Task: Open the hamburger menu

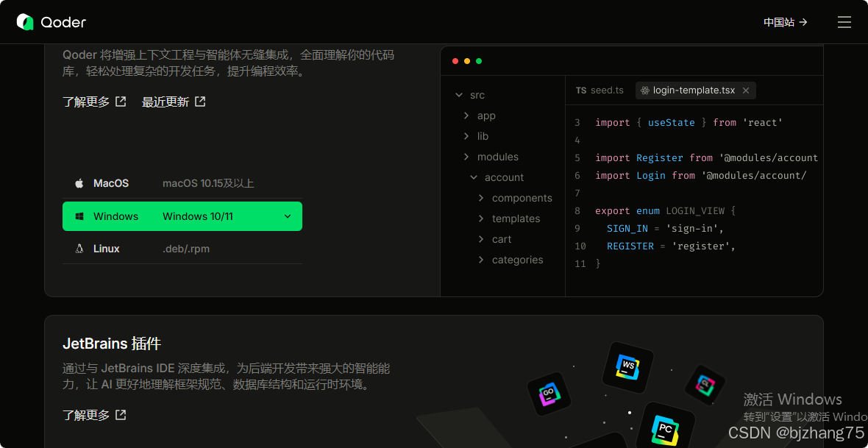Action: (x=844, y=22)
